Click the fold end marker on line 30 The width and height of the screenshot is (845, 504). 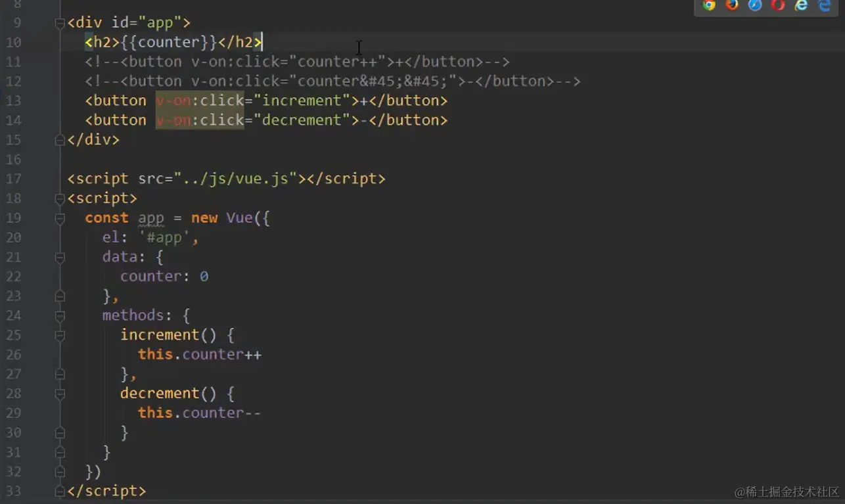60,432
